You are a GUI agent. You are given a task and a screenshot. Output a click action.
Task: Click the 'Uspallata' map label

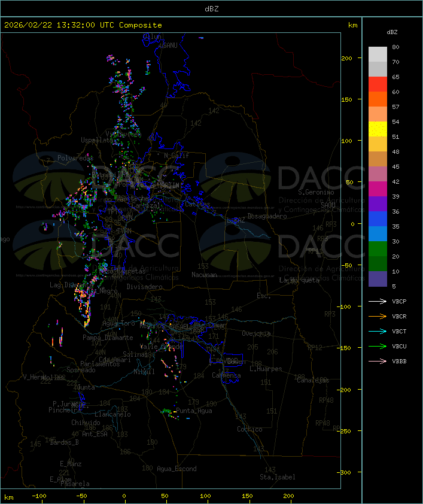(97, 140)
